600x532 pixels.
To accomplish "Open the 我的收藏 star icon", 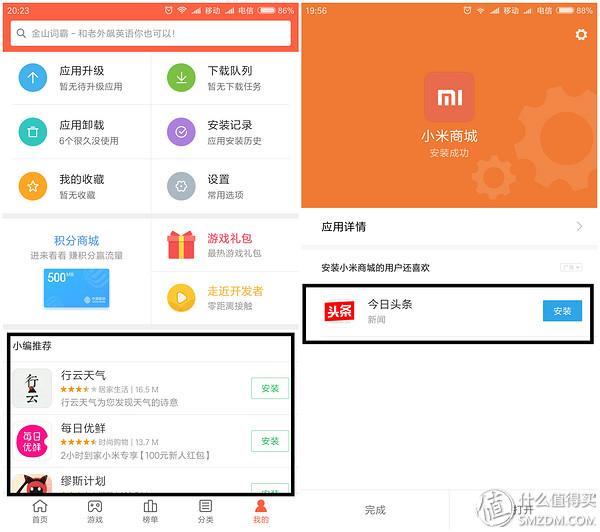I will point(33,186).
